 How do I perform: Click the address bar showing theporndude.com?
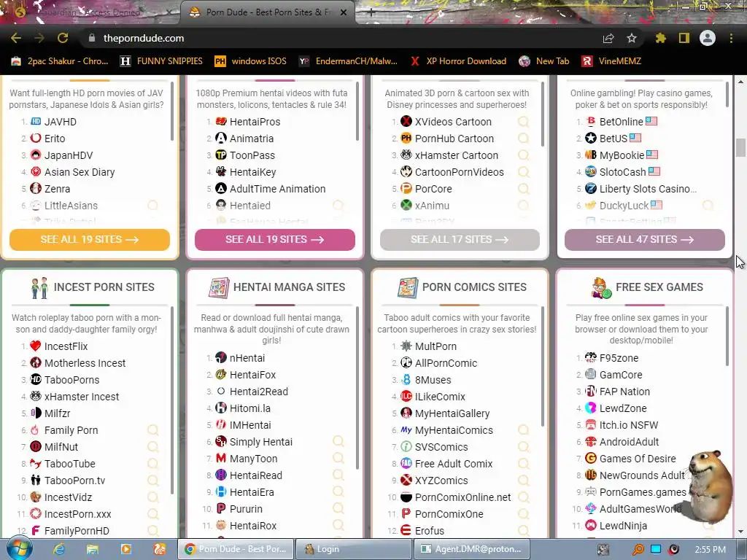pos(343,38)
